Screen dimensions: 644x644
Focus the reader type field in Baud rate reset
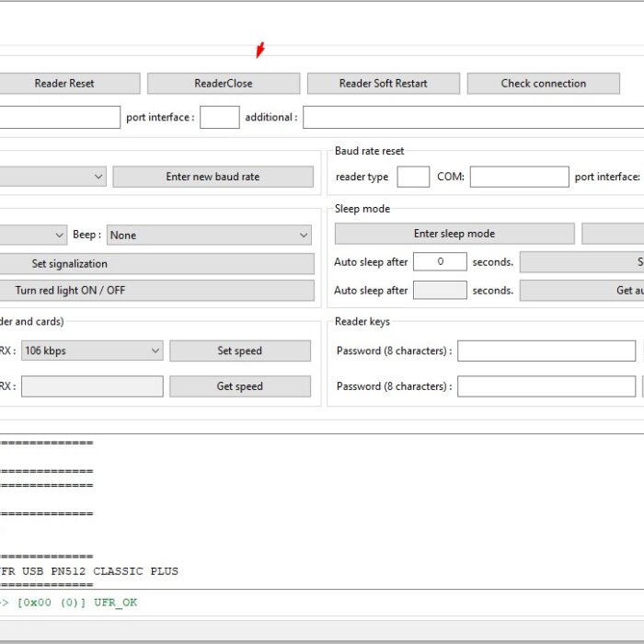[413, 177]
